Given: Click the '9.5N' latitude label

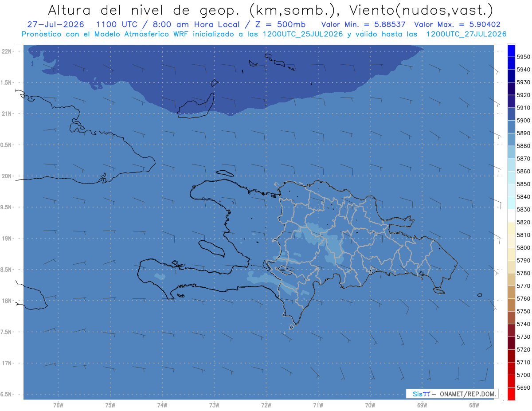Looking at the screenshot, I should [x=6, y=207].
